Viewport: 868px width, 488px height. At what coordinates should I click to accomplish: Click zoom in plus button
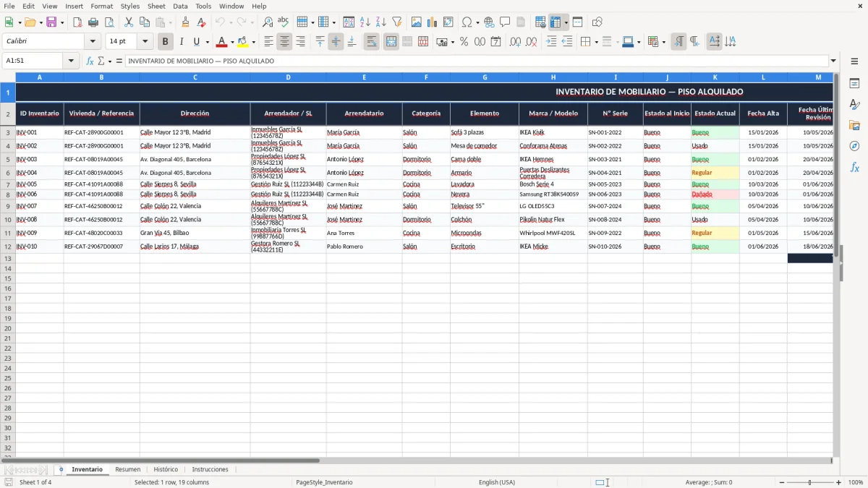click(x=839, y=482)
